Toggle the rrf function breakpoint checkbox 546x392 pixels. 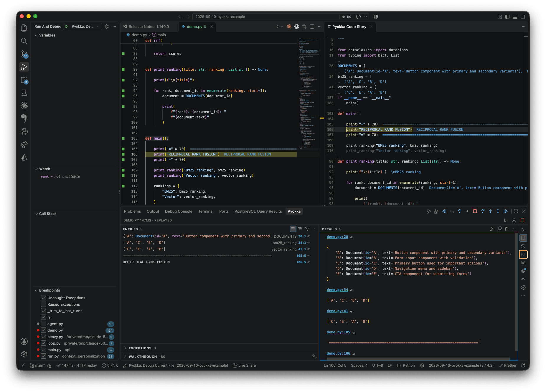coord(44,317)
